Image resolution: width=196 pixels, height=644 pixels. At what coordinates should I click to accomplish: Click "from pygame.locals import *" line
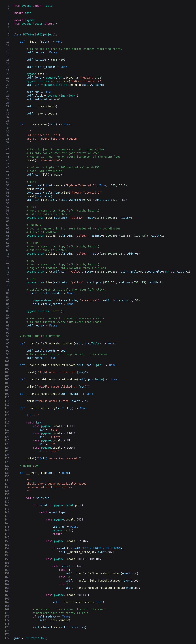(x=35, y=24)
